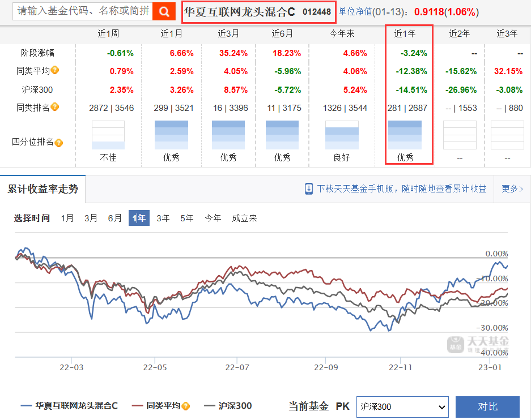Click the 近1周 quartile ranking bar
This screenshot has height=420, width=531.
[x=108, y=135]
